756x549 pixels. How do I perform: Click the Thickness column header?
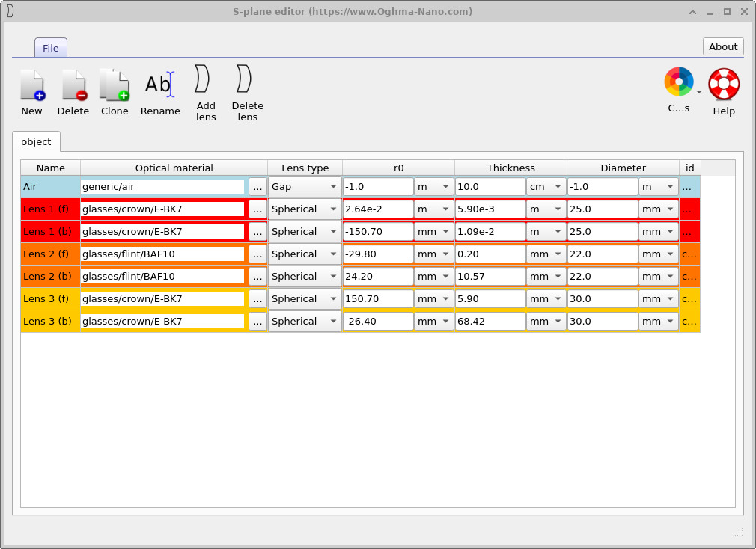tap(510, 168)
